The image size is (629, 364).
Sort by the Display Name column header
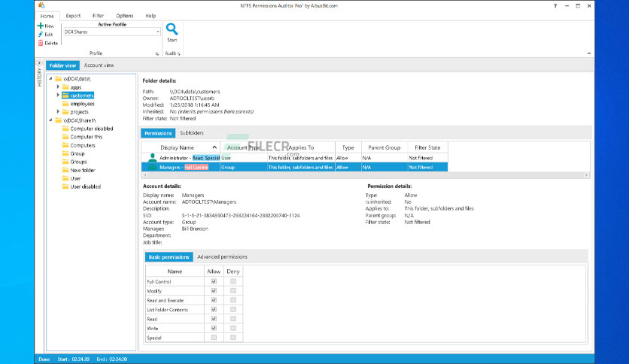coord(177,148)
